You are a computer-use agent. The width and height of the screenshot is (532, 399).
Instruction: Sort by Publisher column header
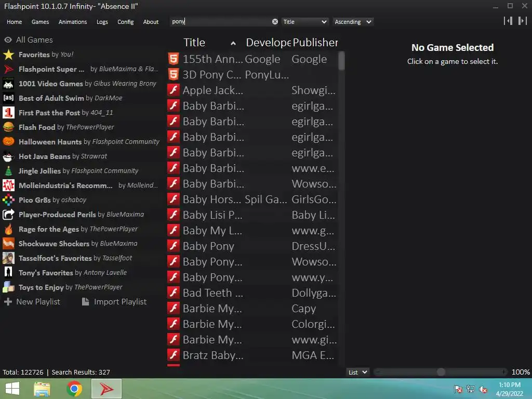click(315, 43)
